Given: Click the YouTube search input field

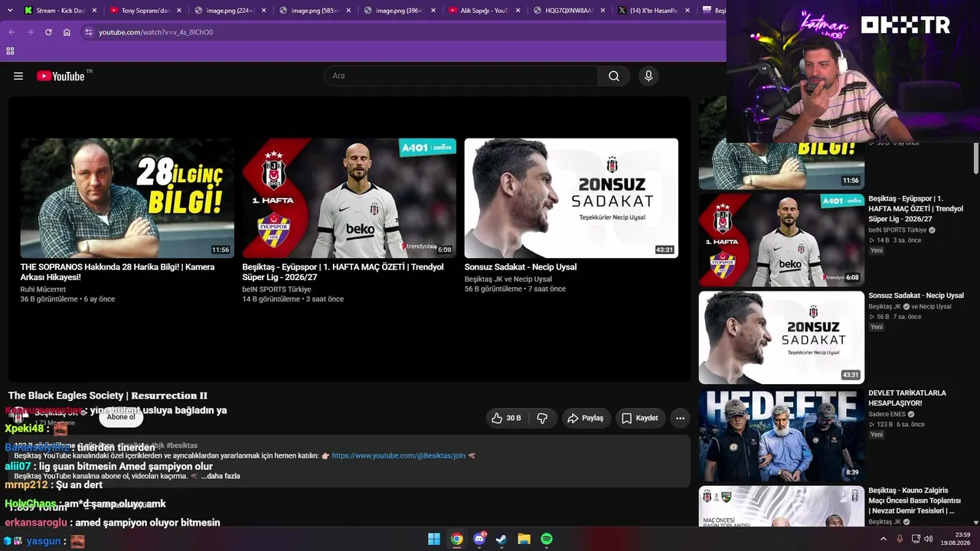Looking at the screenshot, I should click(x=461, y=76).
